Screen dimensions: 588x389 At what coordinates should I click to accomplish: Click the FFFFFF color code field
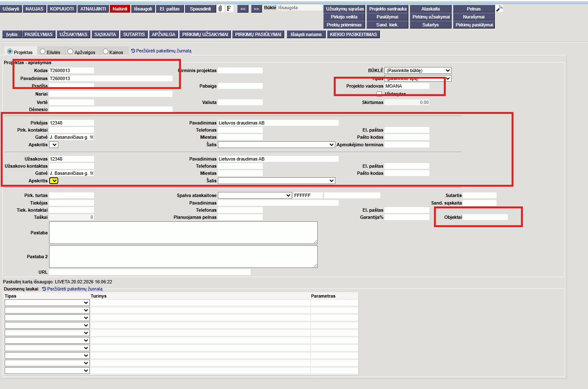tap(308, 195)
